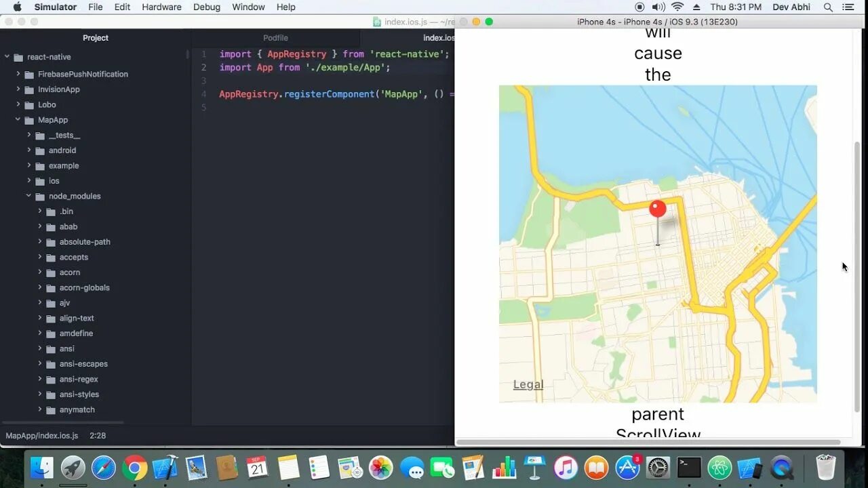Open System Preferences gear in dock
This screenshot has width=868, height=488.
coord(658,468)
